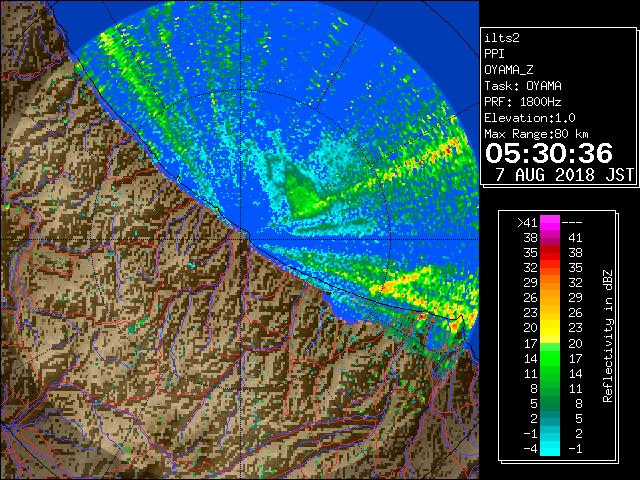
Task: Click the '-4' legend label
Action: pyautogui.click(x=530, y=448)
